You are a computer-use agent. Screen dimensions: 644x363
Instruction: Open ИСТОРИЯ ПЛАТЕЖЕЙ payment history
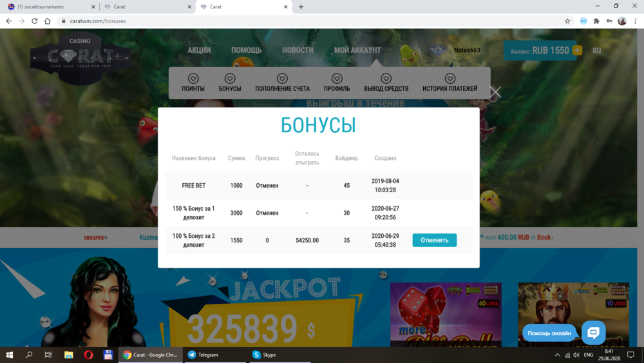(450, 83)
